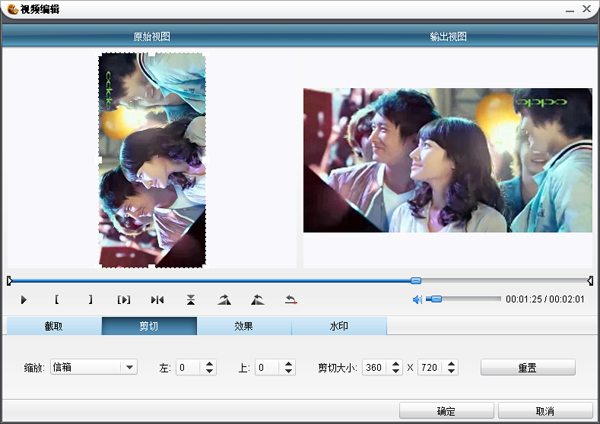Cancel editing with the 取消 button
The height and width of the screenshot is (424, 600).
(x=545, y=411)
